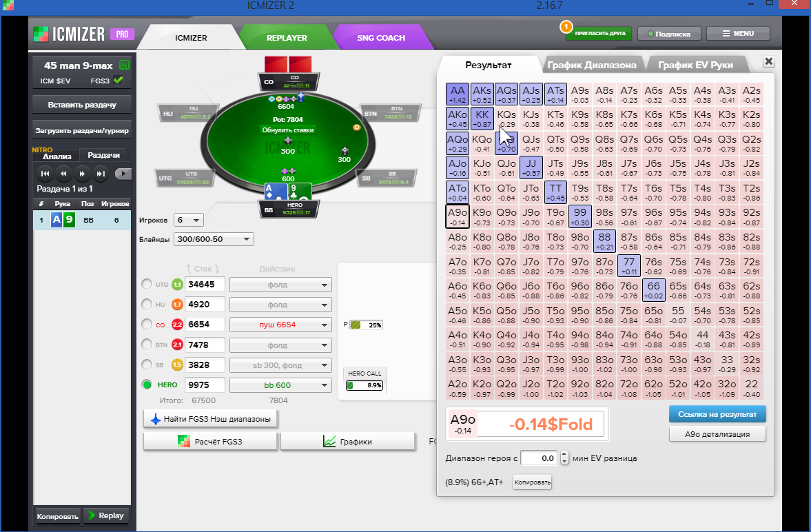Adjust the HERO CALL 8.9% range bar

tap(365, 385)
